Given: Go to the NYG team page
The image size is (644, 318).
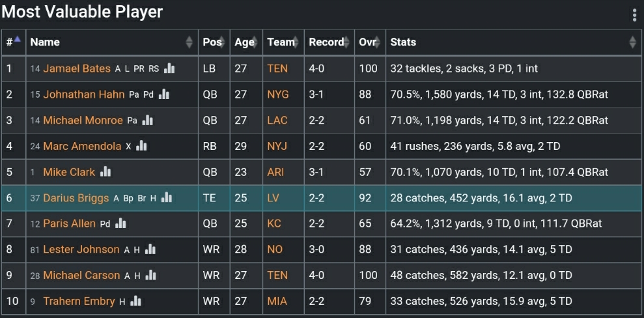Looking at the screenshot, I should [277, 94].
